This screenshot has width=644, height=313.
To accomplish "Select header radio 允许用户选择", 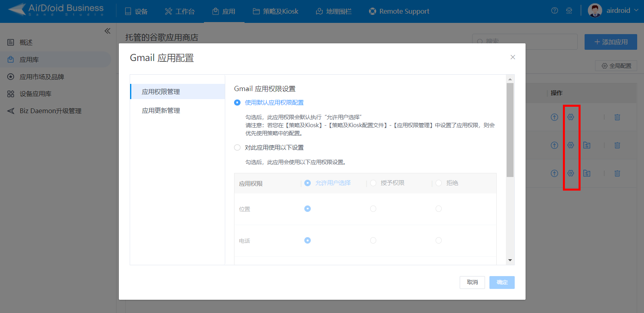I will coord(308,183).
